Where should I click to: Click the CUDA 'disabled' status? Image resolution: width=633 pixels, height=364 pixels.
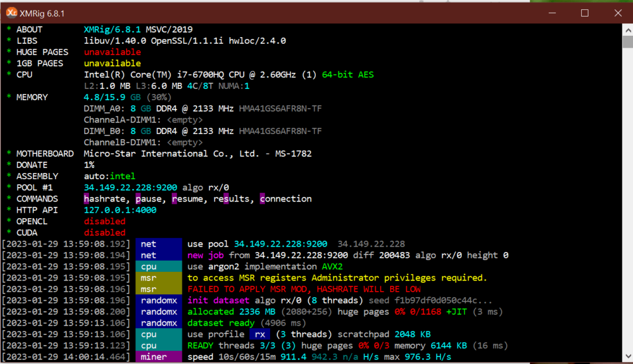pos(104,233)
